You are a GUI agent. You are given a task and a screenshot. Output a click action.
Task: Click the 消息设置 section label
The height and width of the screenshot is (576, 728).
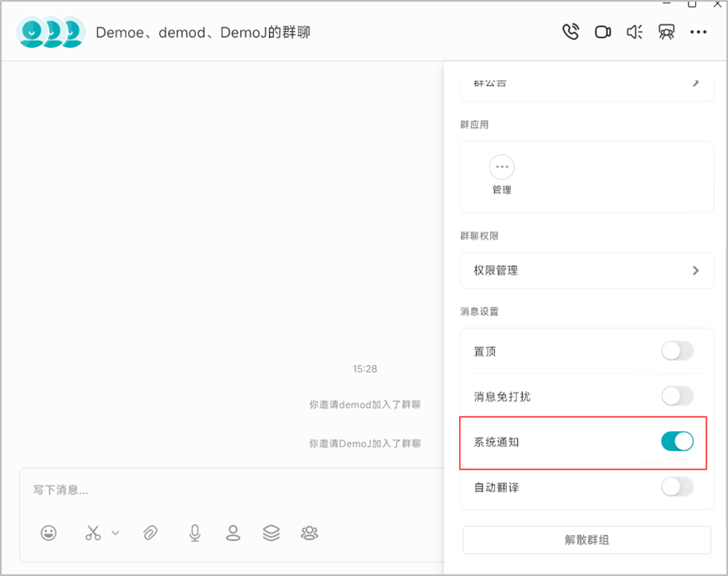(479, 311)
